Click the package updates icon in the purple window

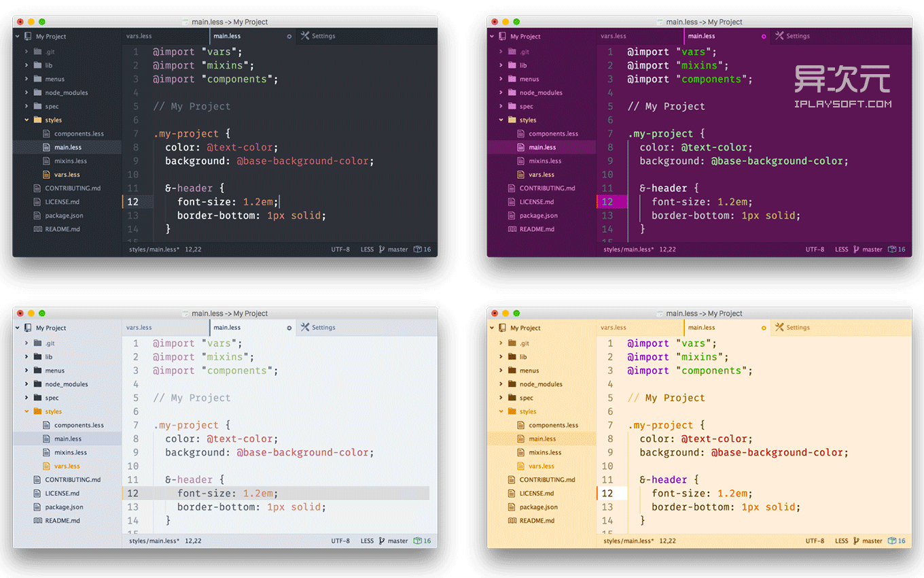pos(892,250)
